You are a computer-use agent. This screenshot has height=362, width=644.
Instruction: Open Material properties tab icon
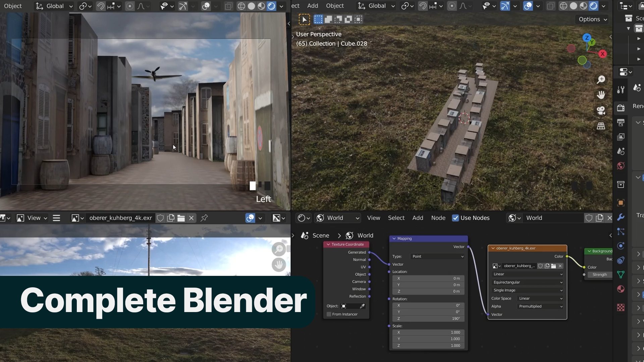(621, 289)
